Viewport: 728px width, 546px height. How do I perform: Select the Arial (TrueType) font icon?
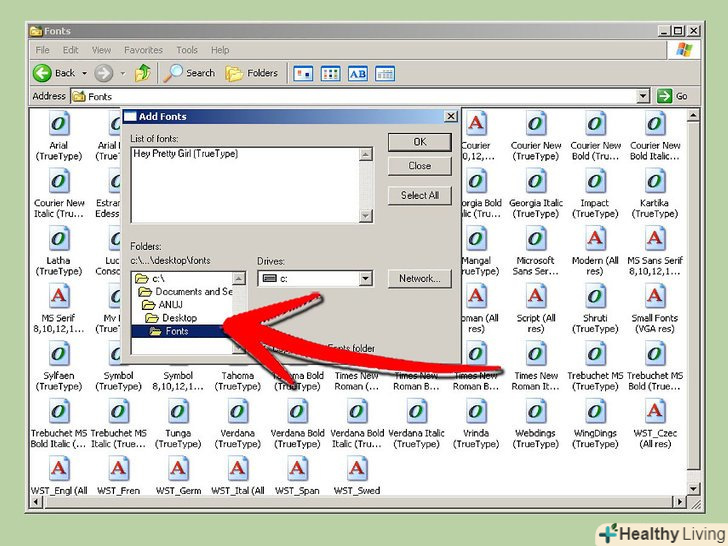click(59, 124)
